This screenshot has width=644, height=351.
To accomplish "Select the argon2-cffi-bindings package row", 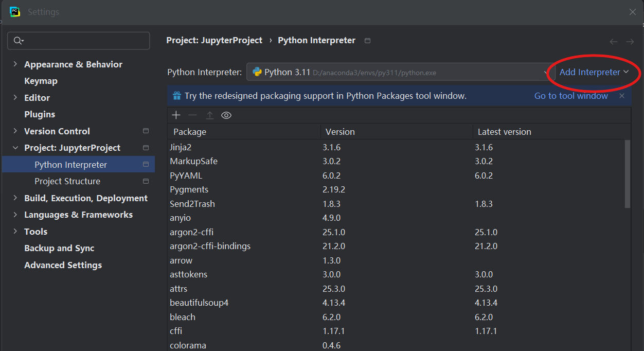I will point(396,246).
